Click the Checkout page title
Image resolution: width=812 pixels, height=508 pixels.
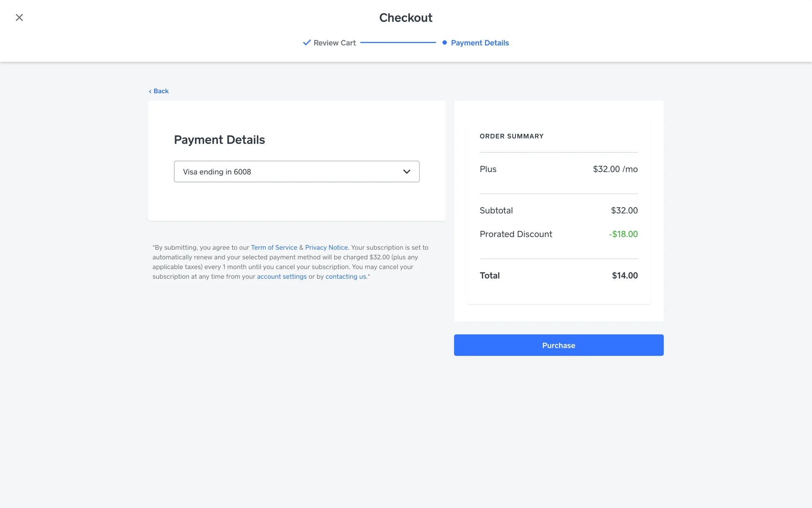click(406, 18)
